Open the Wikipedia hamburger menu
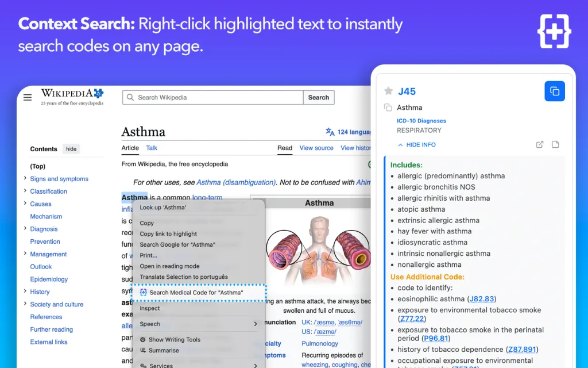The image size is (588, 368). tap(28, 98)
